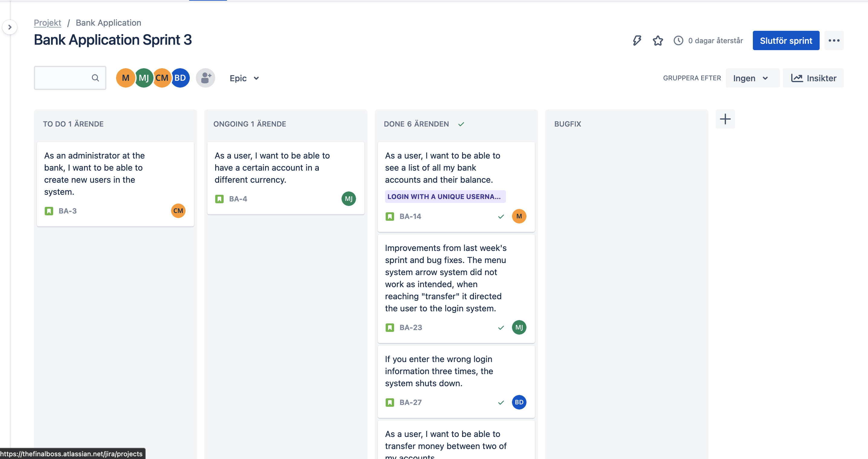The image size is (868, 459).
Task: Open the Epic filter dropdown
Action: 244,78
